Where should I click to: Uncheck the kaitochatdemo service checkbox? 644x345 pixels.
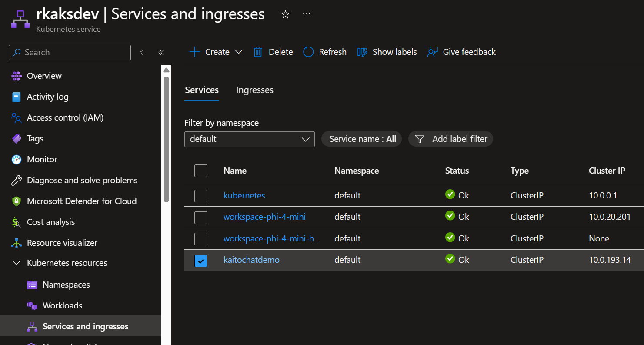point(201,261)
